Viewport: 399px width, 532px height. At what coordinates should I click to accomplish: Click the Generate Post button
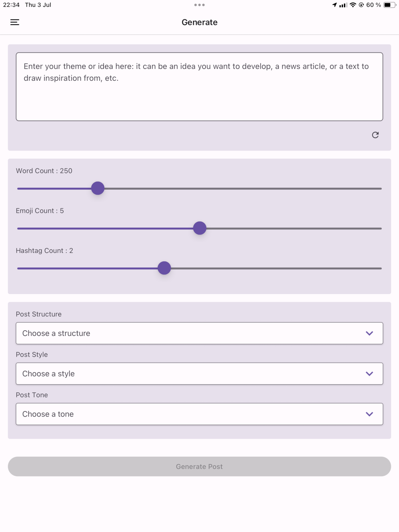pos(199,467)
